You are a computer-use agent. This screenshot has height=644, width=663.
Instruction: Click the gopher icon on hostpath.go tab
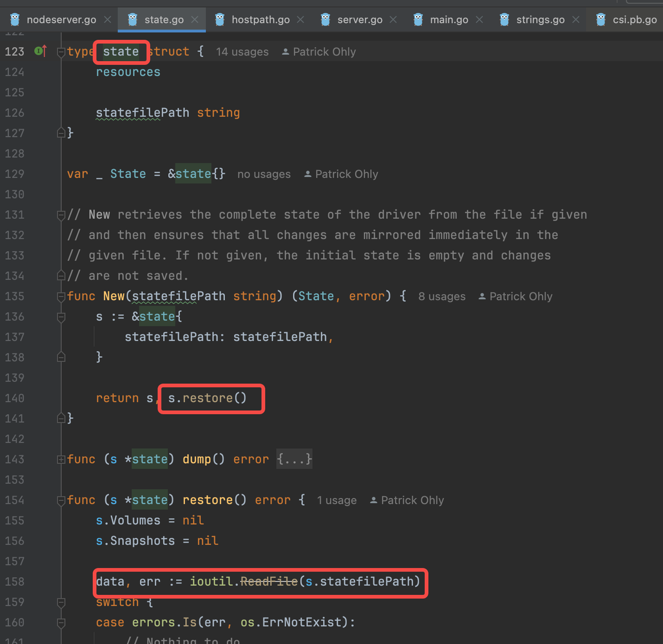220,20
